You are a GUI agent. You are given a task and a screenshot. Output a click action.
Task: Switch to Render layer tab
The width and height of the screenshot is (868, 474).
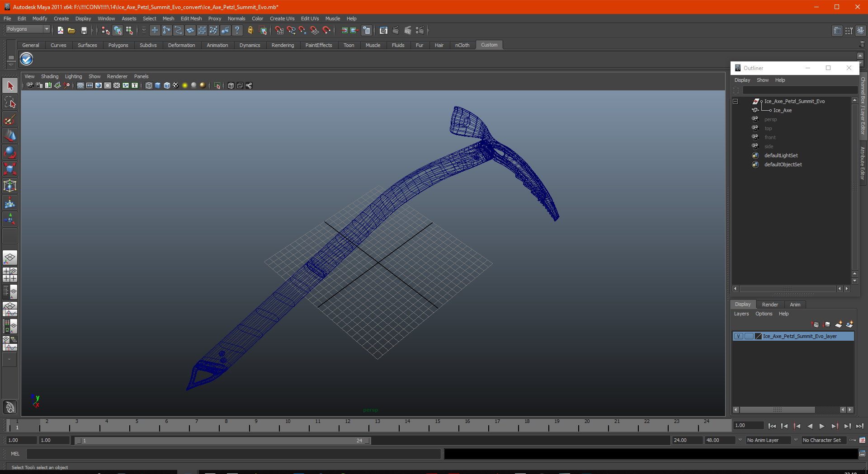(x=770, y=305)
